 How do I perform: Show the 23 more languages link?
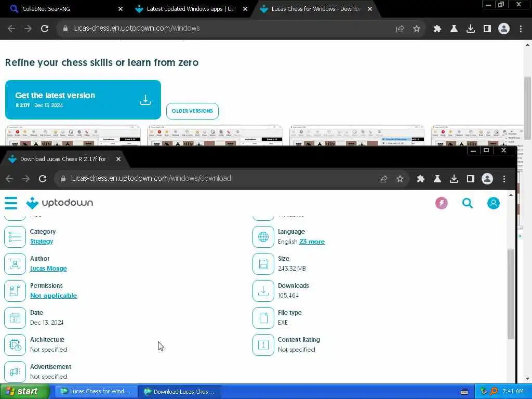312,242
